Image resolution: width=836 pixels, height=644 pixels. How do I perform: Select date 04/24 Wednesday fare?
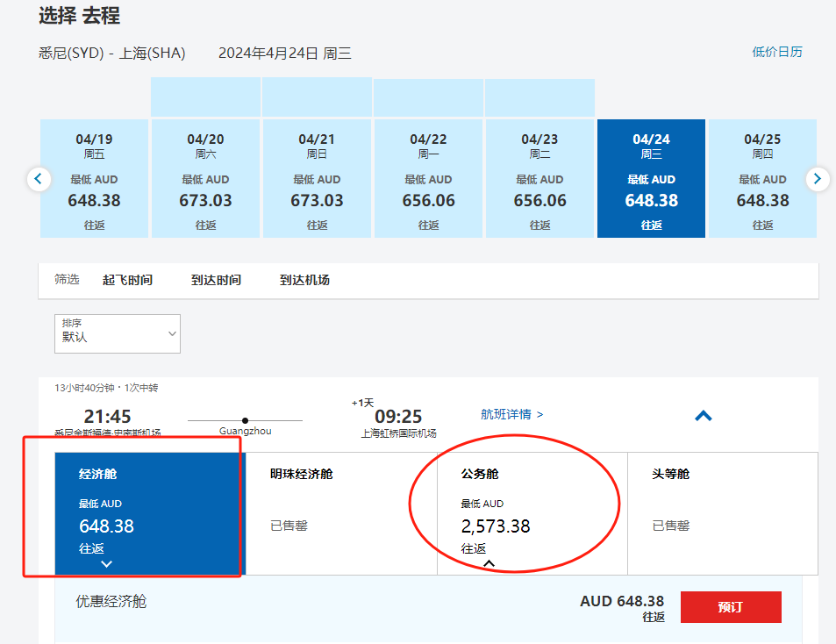point(652,179)
